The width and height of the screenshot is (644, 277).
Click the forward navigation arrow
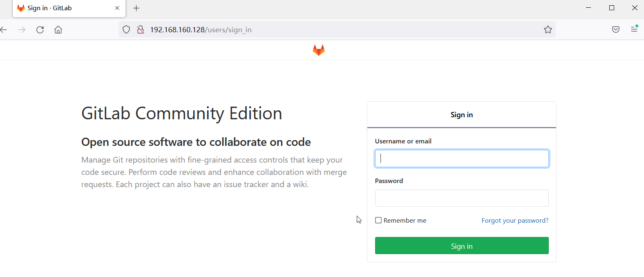tap(22, 30)
